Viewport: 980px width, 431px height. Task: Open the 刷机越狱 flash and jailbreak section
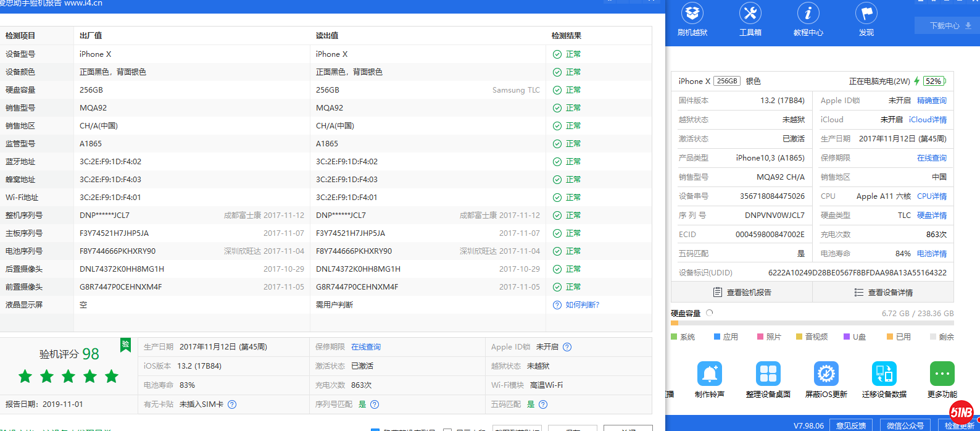click(x=692, y=19)
